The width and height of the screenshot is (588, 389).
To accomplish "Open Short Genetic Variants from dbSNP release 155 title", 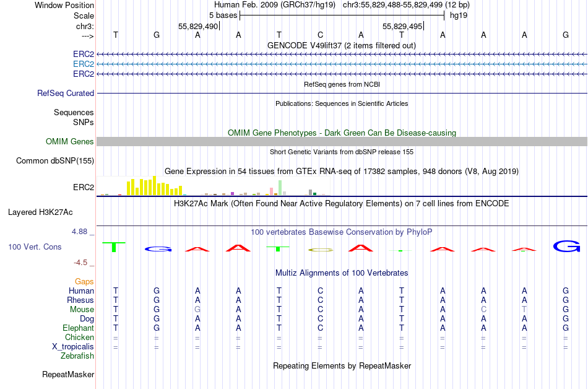I will pyautogui.click(x=342, y=152).
